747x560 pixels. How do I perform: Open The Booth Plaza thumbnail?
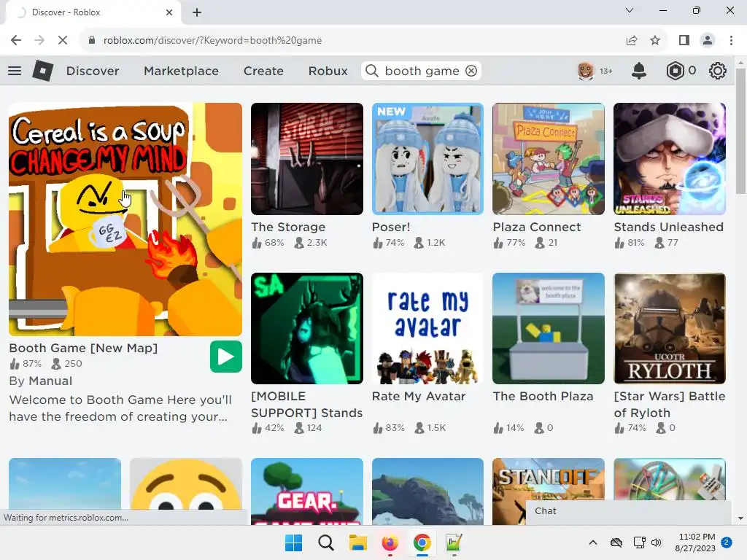pyautogui.click(x=549, y=329)
